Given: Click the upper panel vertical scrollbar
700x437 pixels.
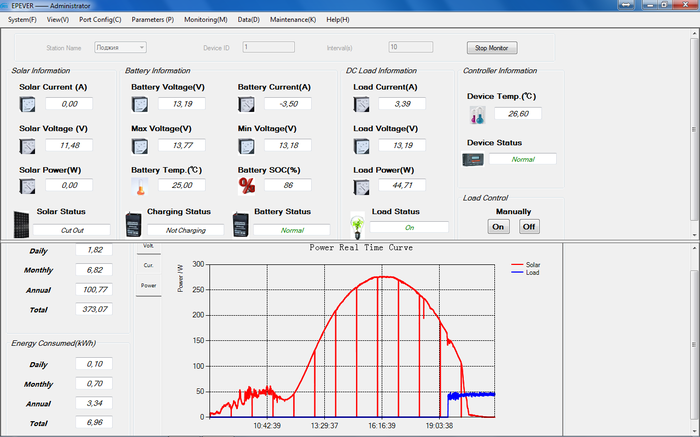Looking at the screenshot, I should [x=694, y=130].
